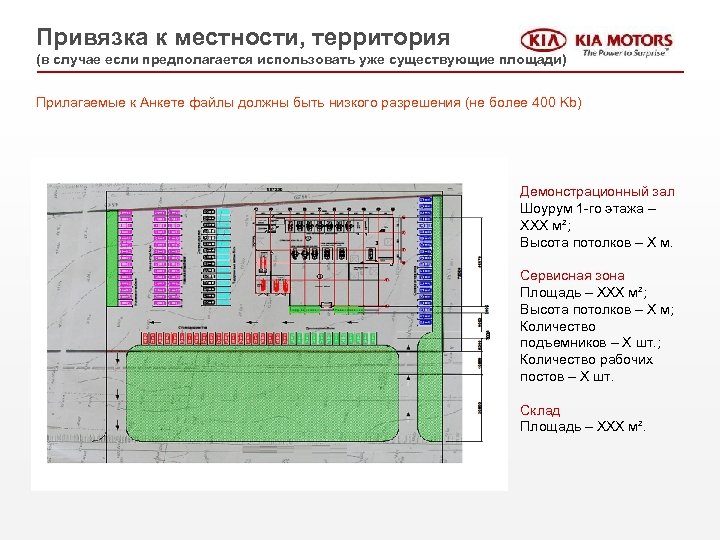The width and height of the screenshot is (720, 540).
Task: Select warehouse 'Площадь – XXX м².' line
Action: [583, 427]
